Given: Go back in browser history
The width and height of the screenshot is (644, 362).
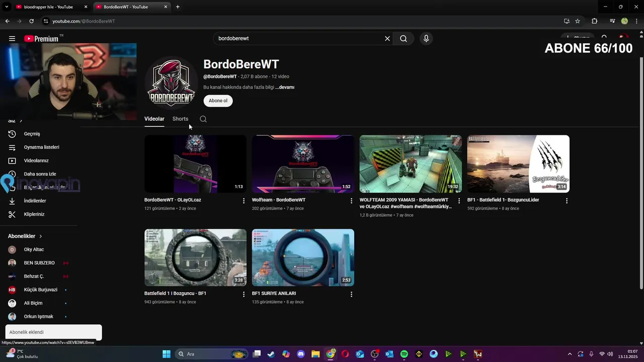Looking at the screenshot, I should click(7, 21).
